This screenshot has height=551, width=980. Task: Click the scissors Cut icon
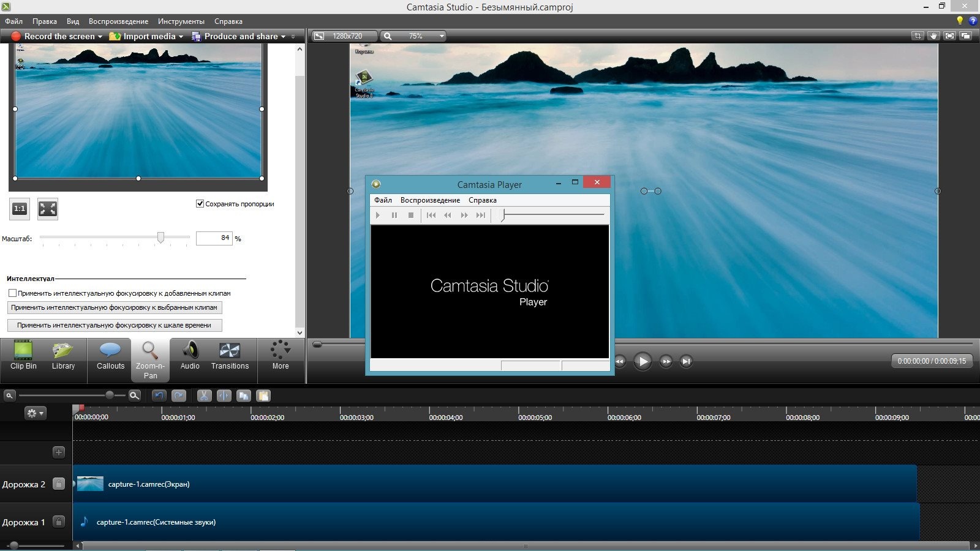point(204,395)
